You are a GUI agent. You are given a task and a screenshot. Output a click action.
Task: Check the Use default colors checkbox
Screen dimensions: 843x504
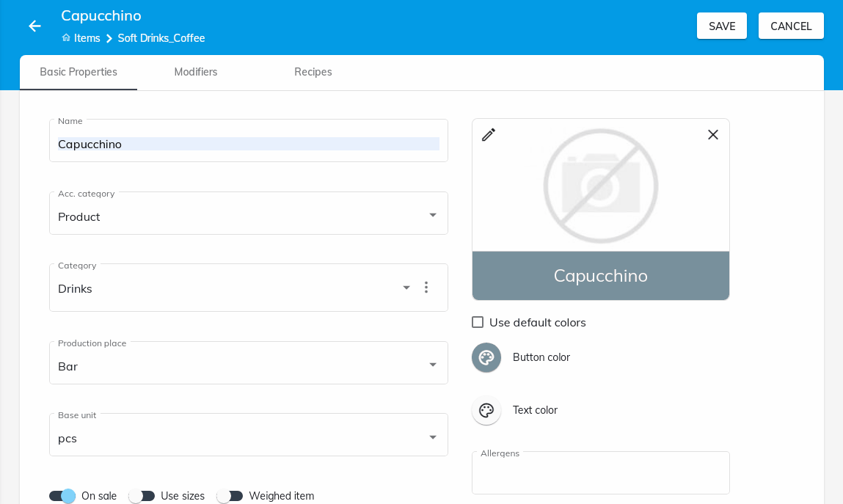(x=478, y=322)
